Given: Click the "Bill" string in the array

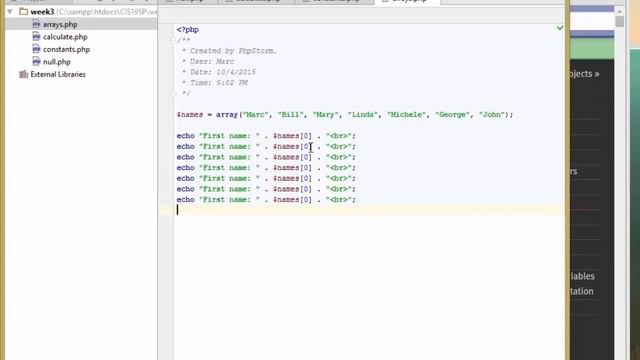Looking at the screenshot, I should click(291, 115).
